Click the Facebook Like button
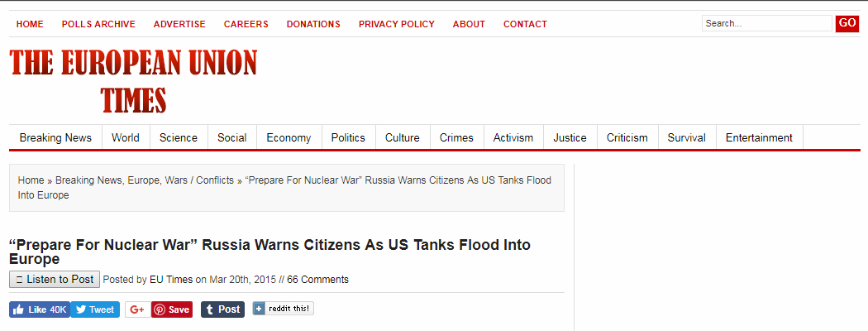Screen dimensions: 868x331 pos(39,309)
